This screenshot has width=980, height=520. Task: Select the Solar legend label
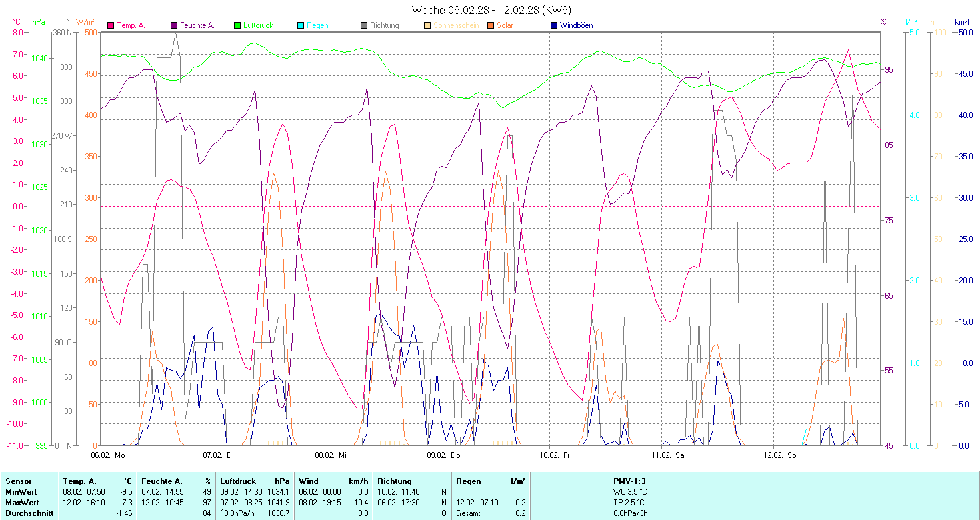(x=505, y=25)
